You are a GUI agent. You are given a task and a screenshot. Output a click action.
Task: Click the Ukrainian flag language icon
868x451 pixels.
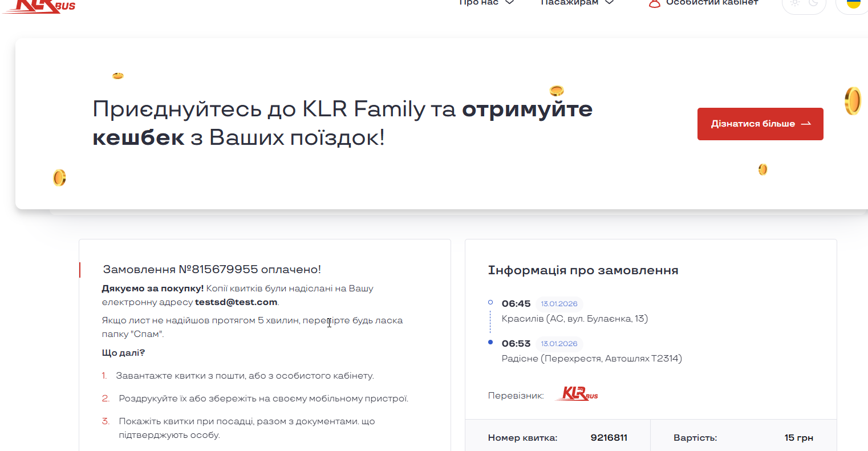854,3
